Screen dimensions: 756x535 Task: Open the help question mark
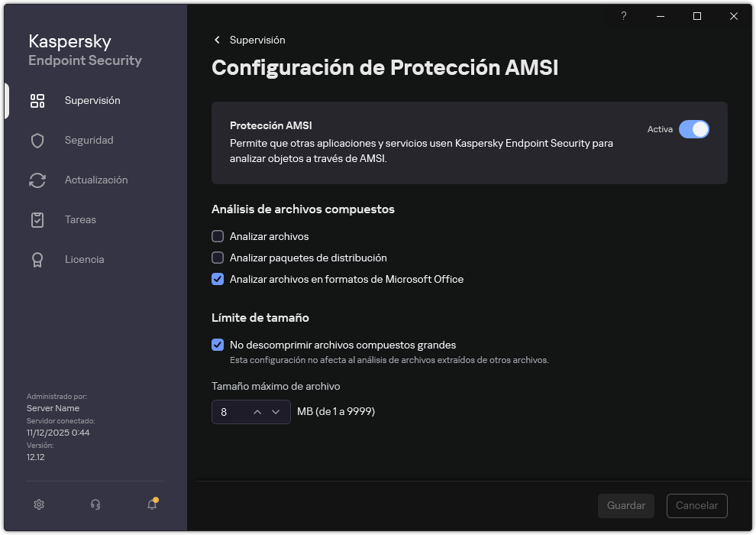623,16
